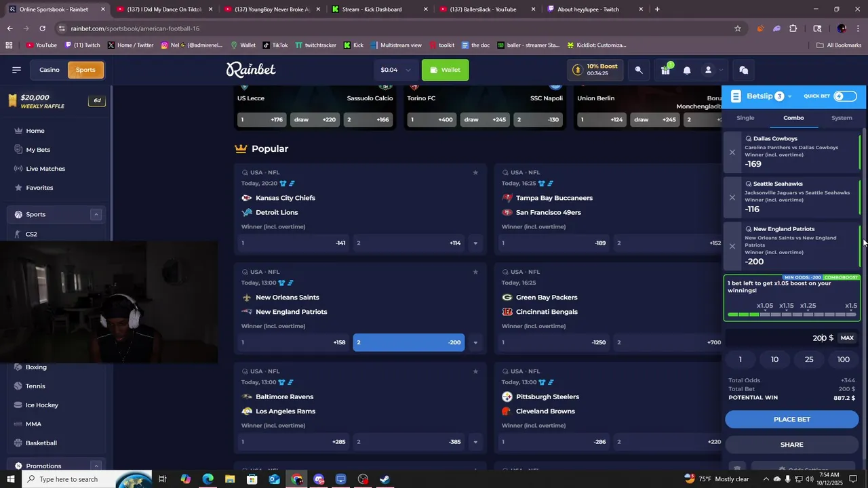Screen dimensions: 868x488
Task: Click the CS2 sport icon
Action: click(x=18, y=234)
